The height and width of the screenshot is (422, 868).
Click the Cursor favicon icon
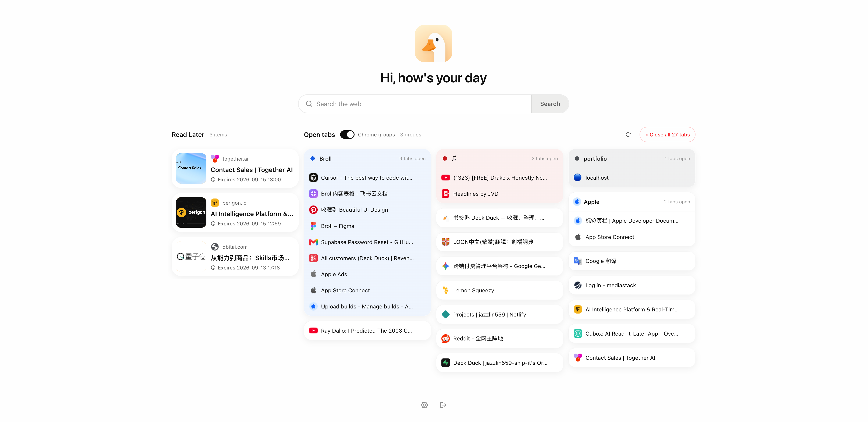[313, 178]
